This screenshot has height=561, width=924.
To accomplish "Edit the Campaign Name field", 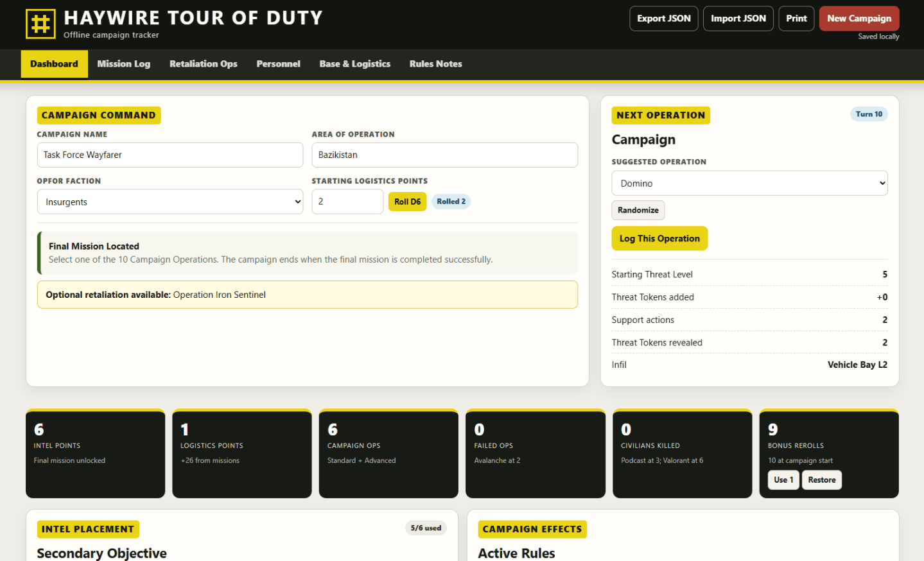I will 170,155.
